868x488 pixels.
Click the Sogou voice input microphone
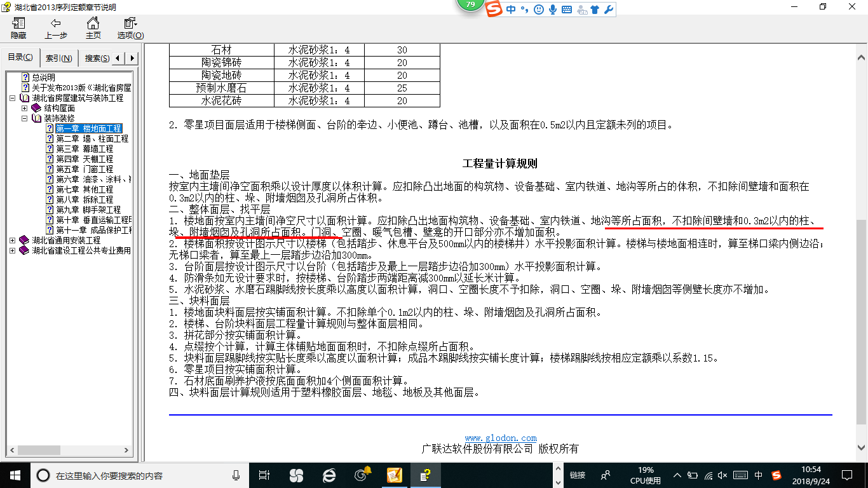pos(553,10)
